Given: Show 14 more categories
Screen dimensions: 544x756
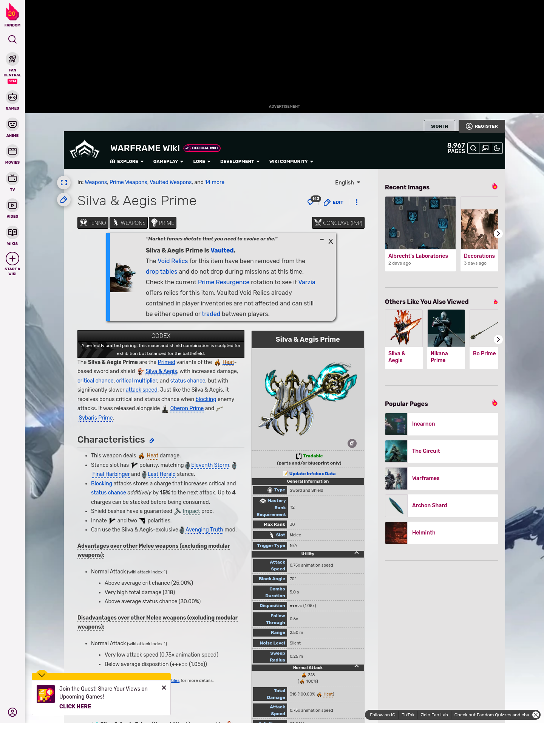Looking at the screenshot, I should (x=215, y=182).
